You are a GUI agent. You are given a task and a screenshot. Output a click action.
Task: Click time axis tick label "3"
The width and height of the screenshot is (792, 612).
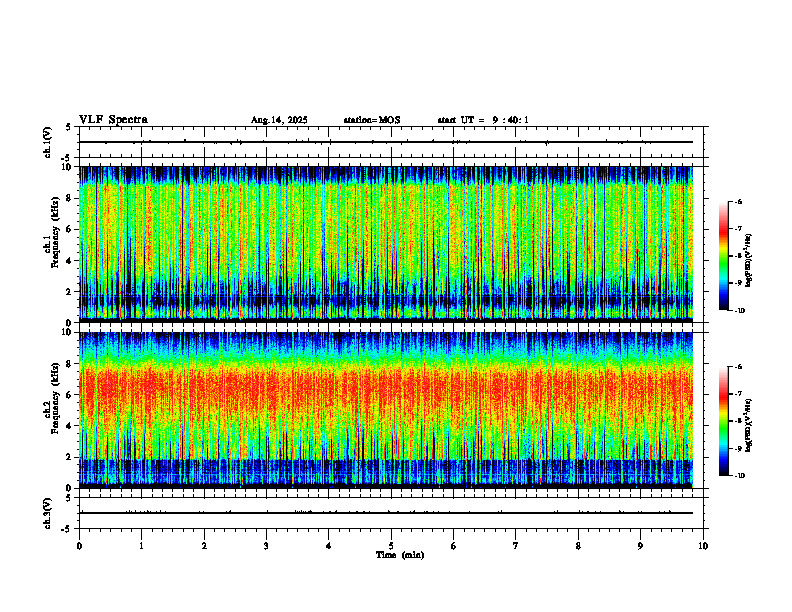point(266,546)
